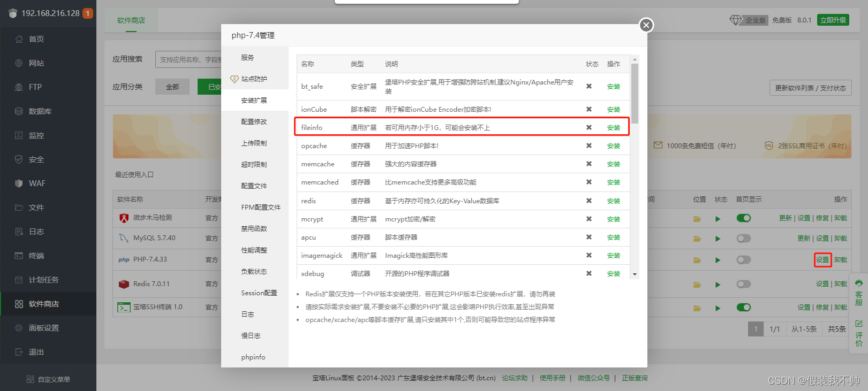The height and width of the screenshot is (391, 868).
Task: Select 站点防护 in the PHP management menu
Action: pyautogui.click(x=255, y=79)
